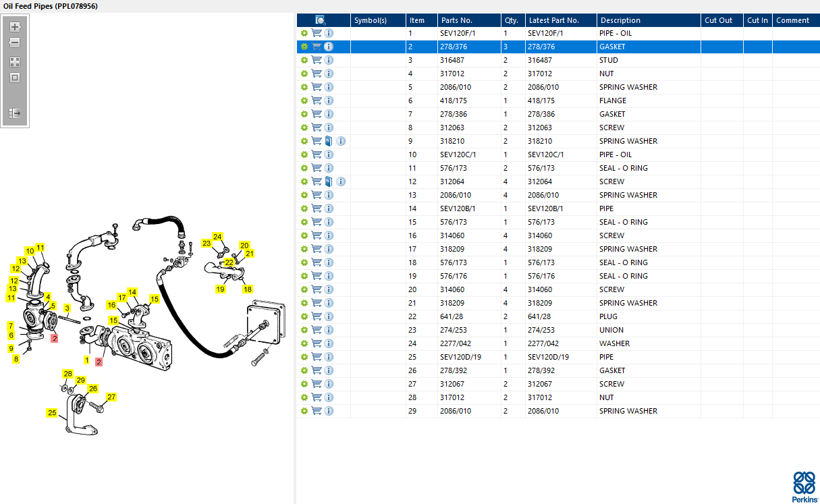
Task: Show info for item 14 PIPE
Action: [x=329, y=208]
